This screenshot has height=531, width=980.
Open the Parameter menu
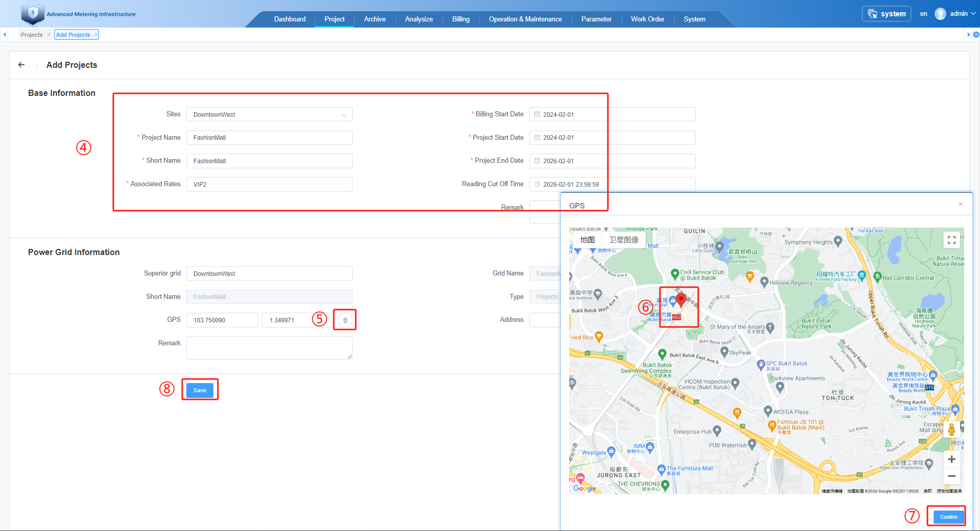[x=596, y=19]
